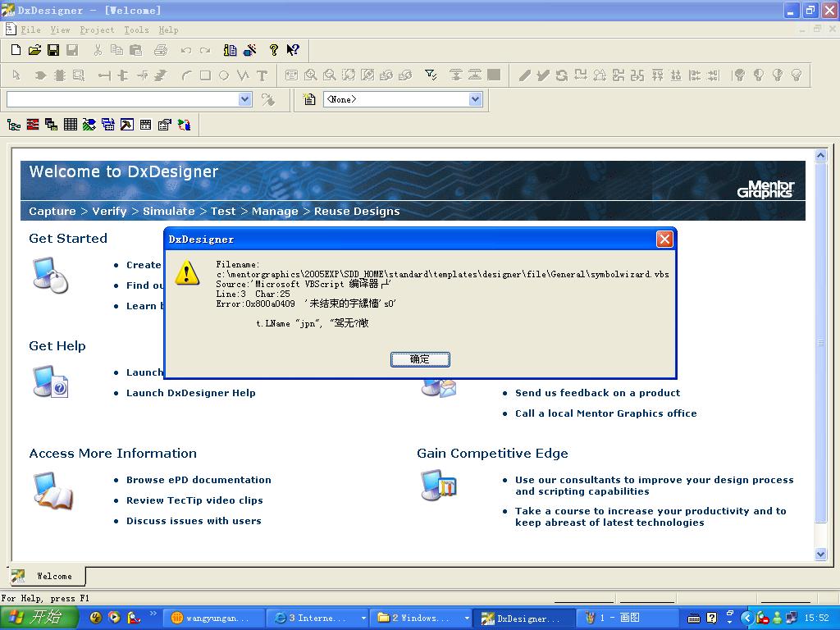
Task: Open the 2 Windows Explorer taskbar group
Action: pos(421,618)
